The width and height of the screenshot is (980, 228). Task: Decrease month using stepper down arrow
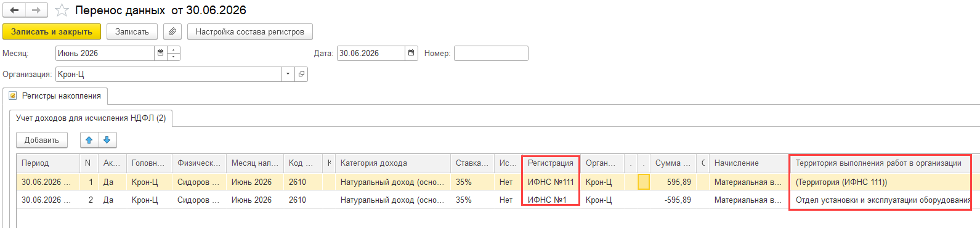pyautogui.click(x=174, y=57)
